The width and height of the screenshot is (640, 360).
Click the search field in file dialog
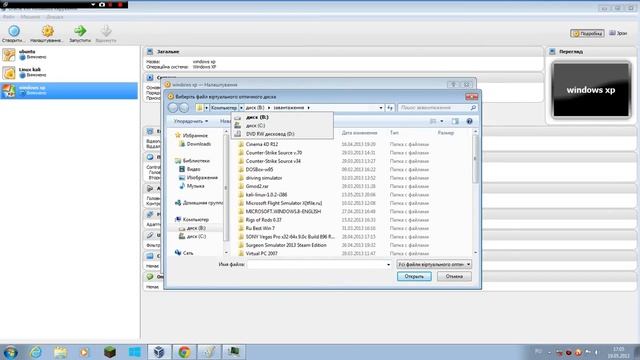tap(434, 108)
